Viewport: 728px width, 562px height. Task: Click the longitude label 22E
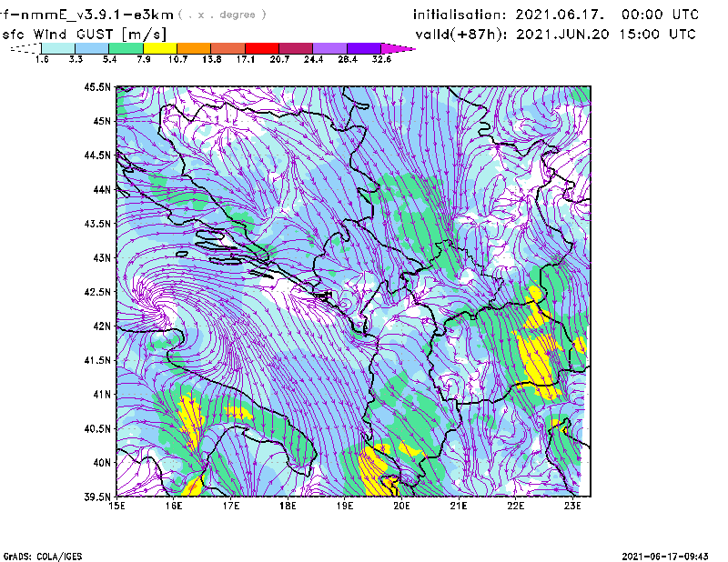point(516,506)
